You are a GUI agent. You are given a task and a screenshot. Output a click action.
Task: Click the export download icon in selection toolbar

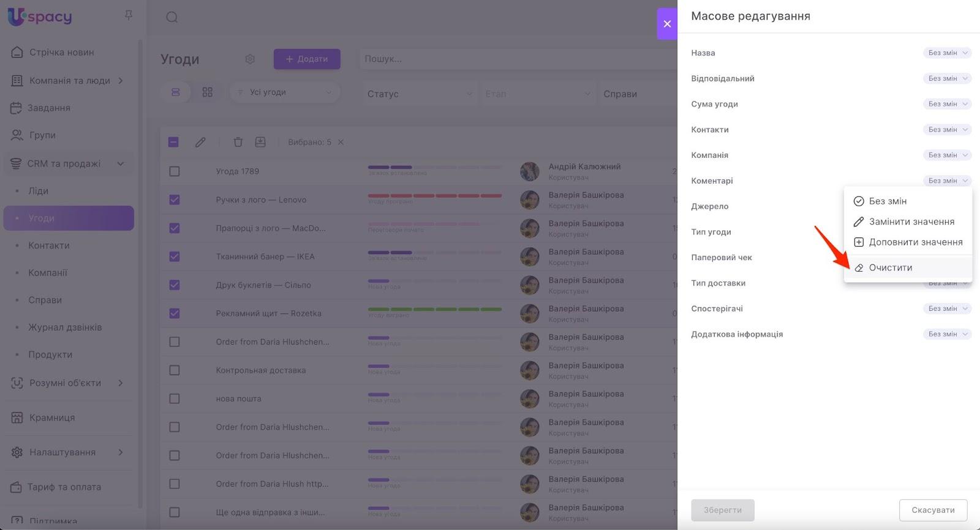point(260,142)
